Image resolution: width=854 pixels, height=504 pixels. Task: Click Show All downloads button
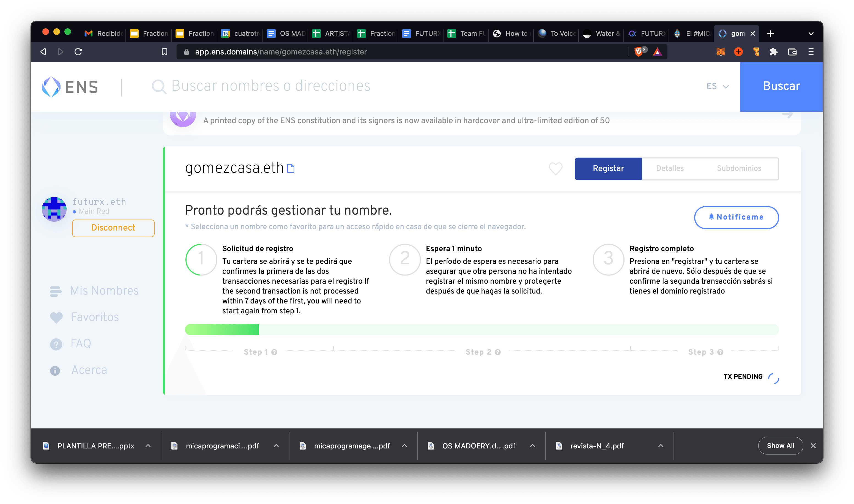(780, 446)
